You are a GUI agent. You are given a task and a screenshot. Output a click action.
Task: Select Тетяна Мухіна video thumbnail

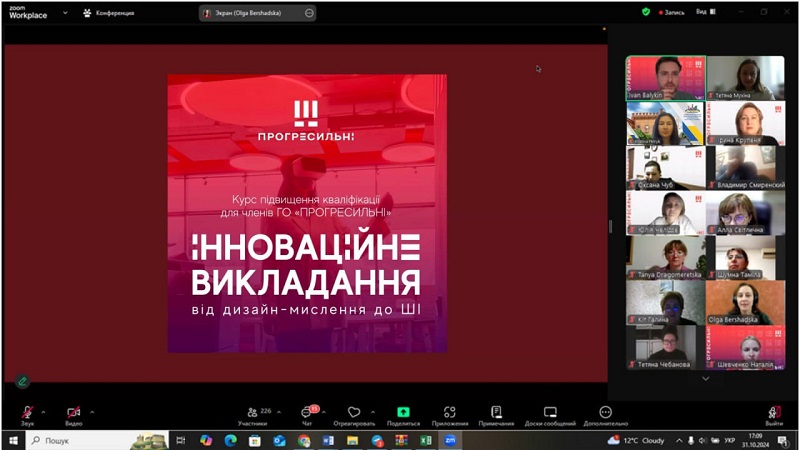[745, 78]
